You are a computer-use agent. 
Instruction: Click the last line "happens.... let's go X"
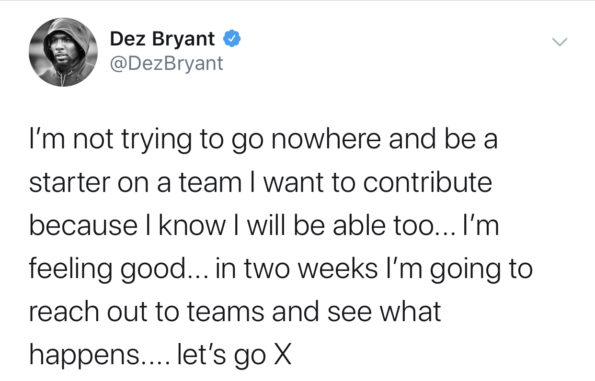160,356
